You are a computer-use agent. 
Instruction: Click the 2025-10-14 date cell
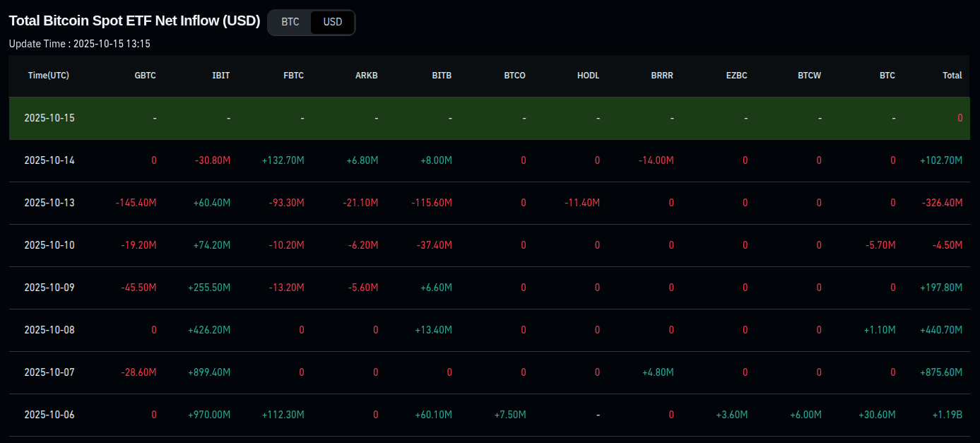tap(49, 160)
